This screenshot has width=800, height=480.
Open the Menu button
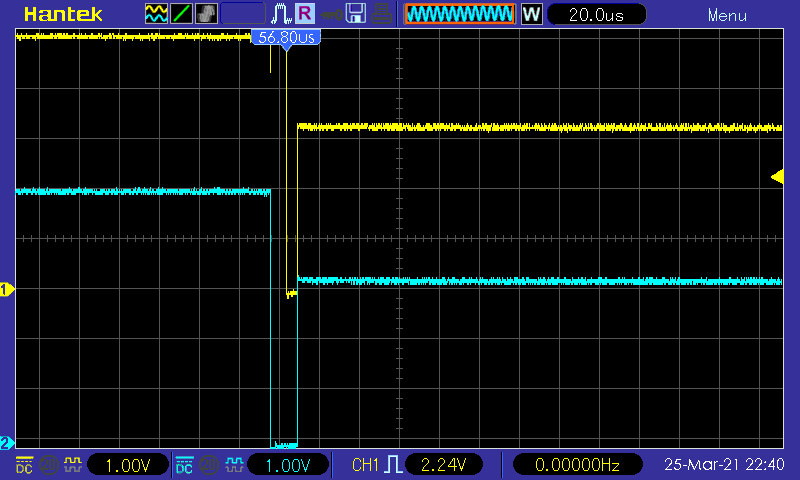coord(727,15)
